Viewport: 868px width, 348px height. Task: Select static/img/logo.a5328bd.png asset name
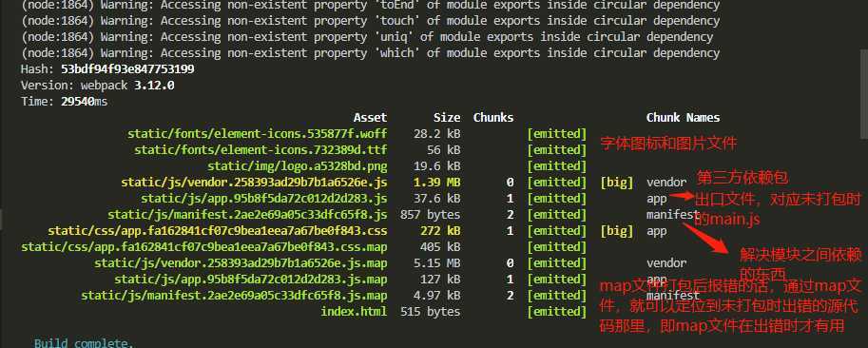pyautogui.click(x=298, y=166)
